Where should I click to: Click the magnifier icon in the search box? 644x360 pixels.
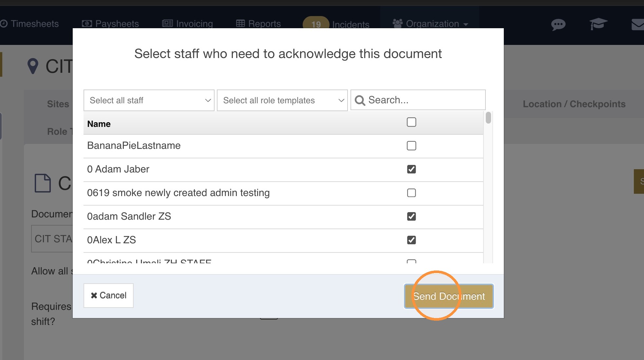click(x=360, y=100)
